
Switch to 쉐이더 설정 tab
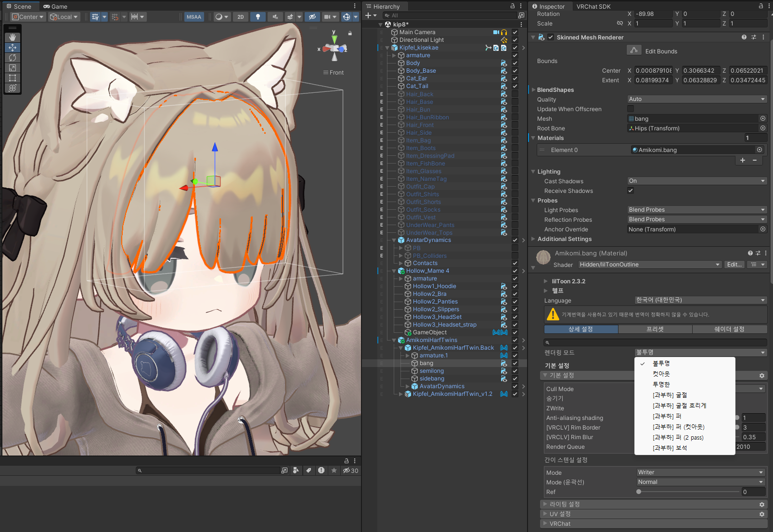[729, 329]
